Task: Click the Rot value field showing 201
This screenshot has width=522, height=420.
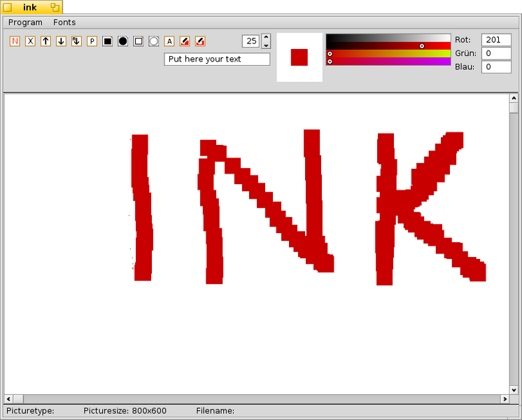Action: coord(496,40)
